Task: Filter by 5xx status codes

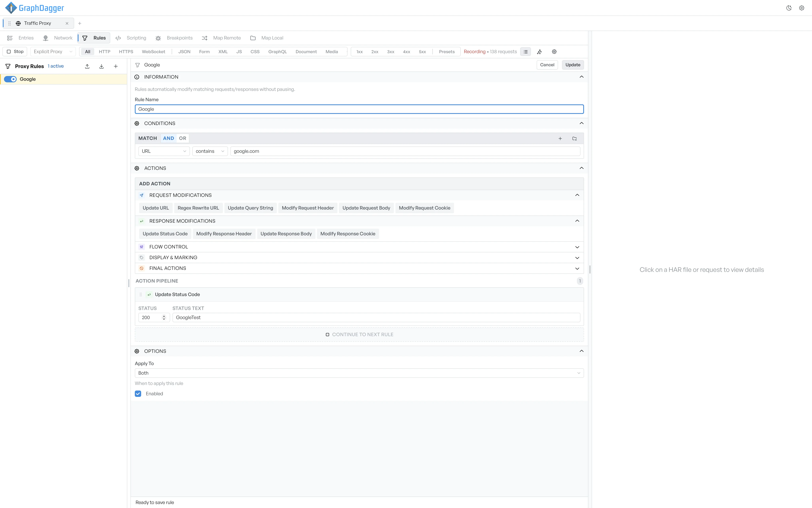Action: tap(422, 52)
